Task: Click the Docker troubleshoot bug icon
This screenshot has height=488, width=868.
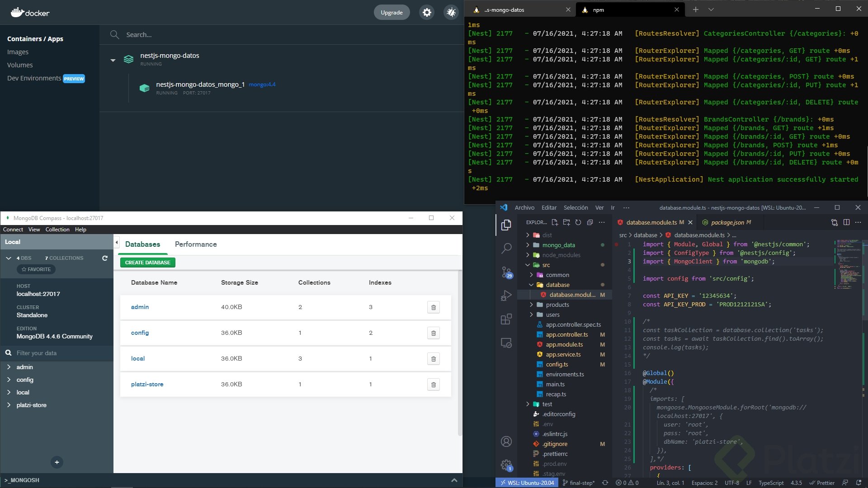Action: [x=451, y=13]
